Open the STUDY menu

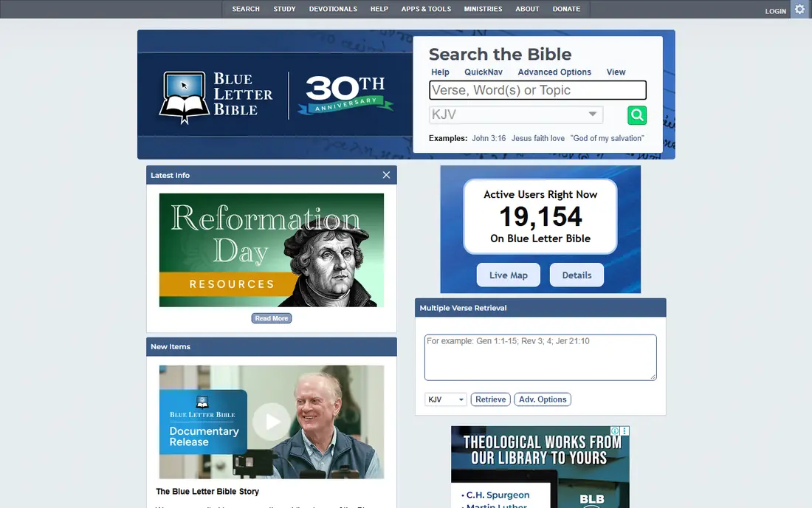point(284,9)
